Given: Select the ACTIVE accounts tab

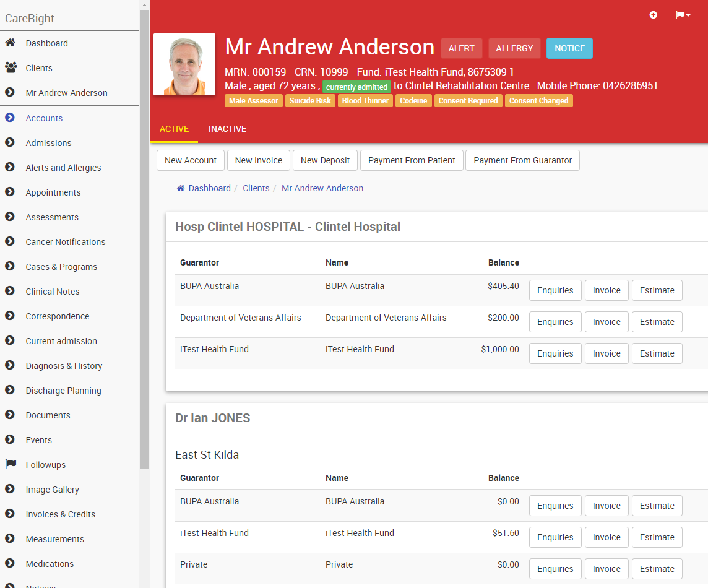Looking at the screenshot, I should [174, 129].
